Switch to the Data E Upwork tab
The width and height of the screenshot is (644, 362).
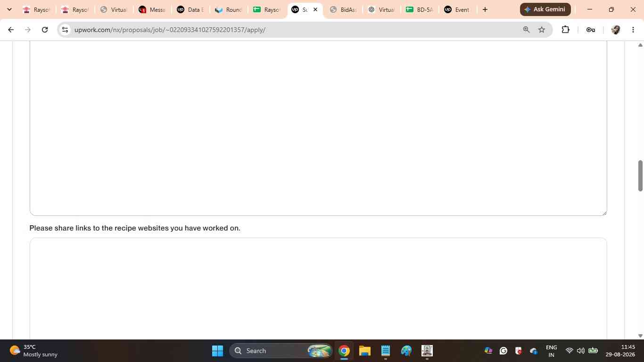[190, 9]
